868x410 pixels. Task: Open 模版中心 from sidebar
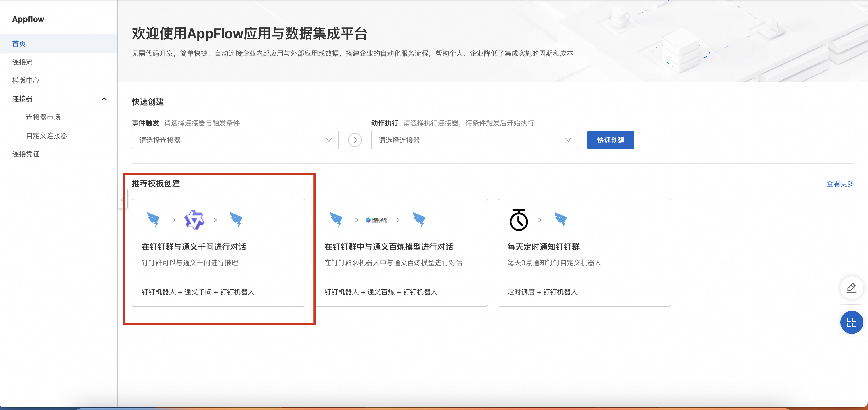[x=26, y=81]
